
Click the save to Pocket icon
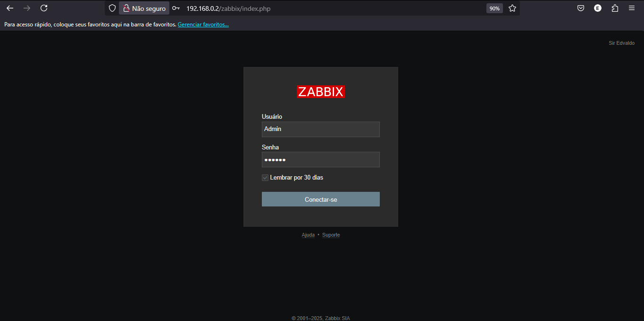[580, 8]
